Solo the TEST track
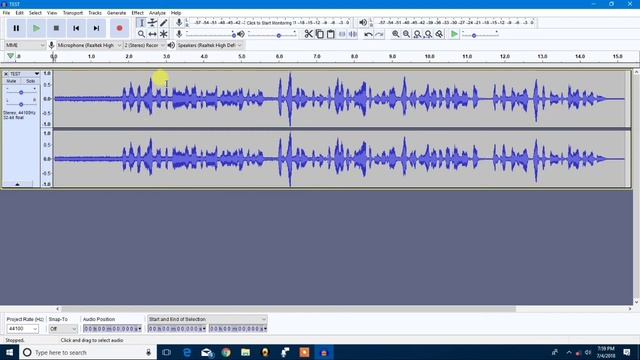640x360 pixels. [x=31, y=81]
